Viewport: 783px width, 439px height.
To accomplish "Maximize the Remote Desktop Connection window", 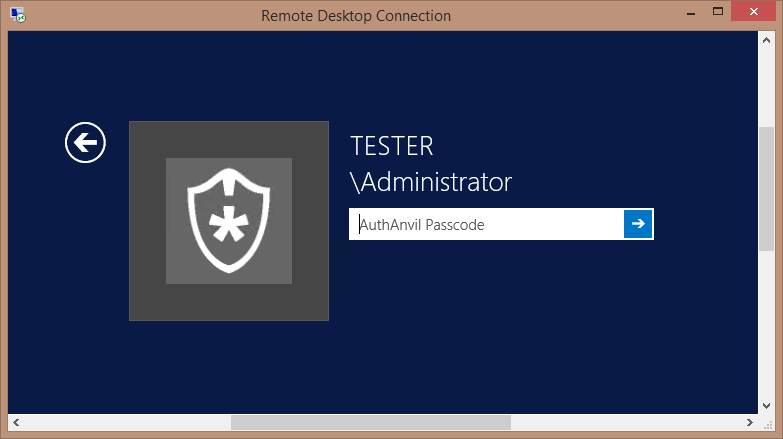I will 718,11.
